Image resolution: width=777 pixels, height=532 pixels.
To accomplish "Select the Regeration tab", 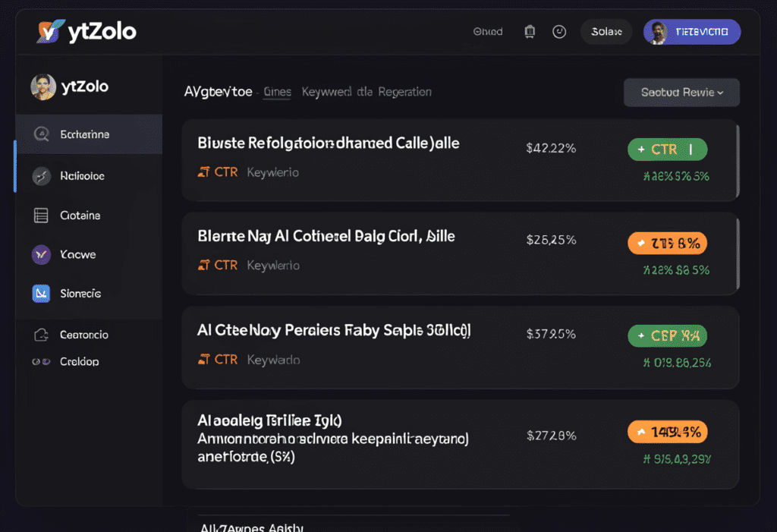I will point(404,92).
